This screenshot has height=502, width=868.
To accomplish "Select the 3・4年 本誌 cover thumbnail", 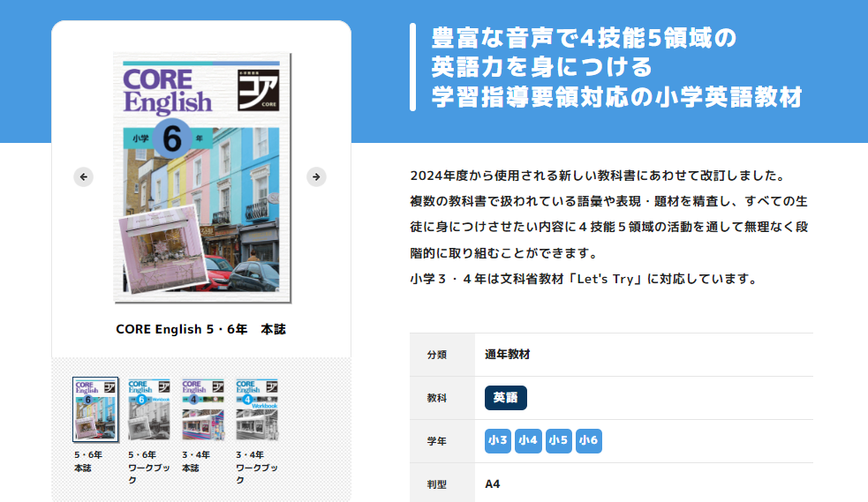I will pyautogui.click(x=203, y=409).
